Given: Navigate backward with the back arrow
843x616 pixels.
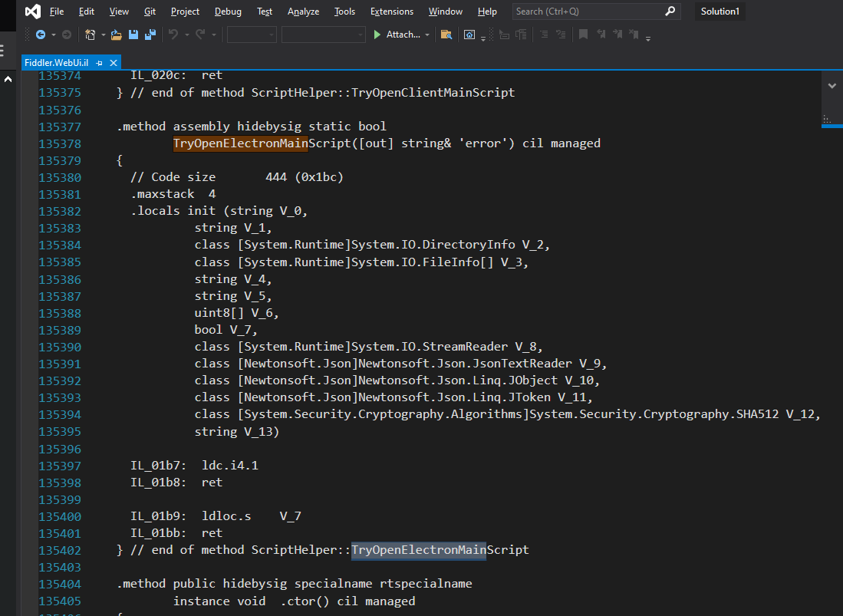Looking at the screenshot, I should tap(41, 35).
